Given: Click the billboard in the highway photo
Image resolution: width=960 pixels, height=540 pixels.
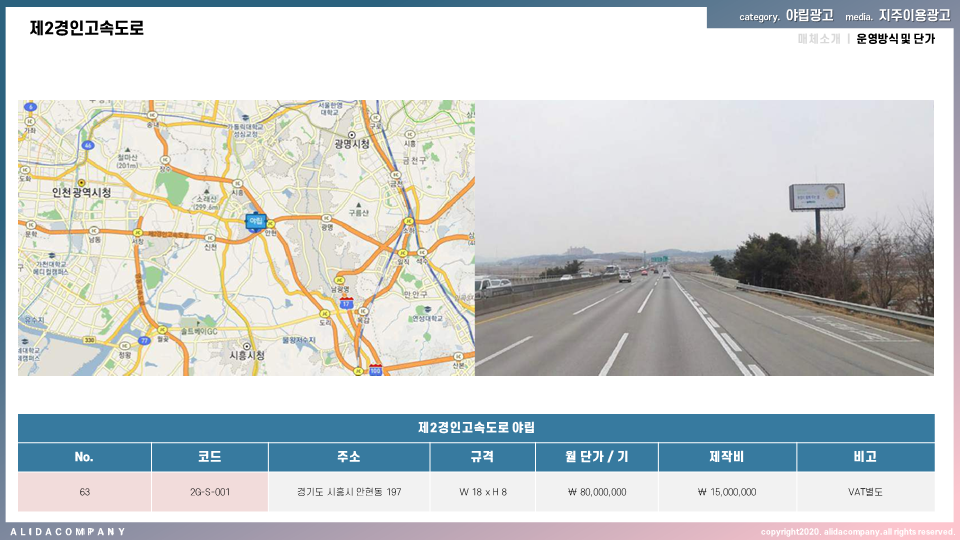Looking at the screenshot, I should click(817, 196).
